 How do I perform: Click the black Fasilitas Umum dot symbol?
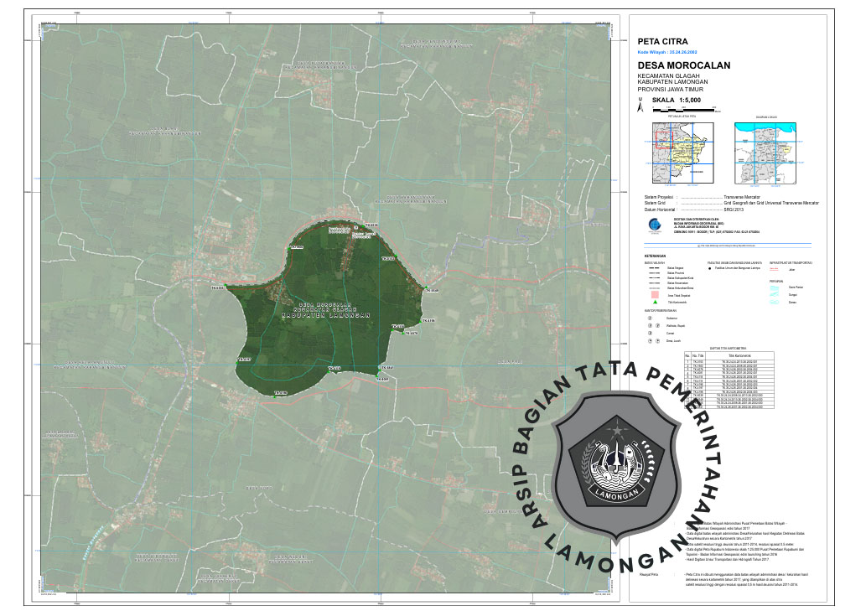(x=709, y=267)
